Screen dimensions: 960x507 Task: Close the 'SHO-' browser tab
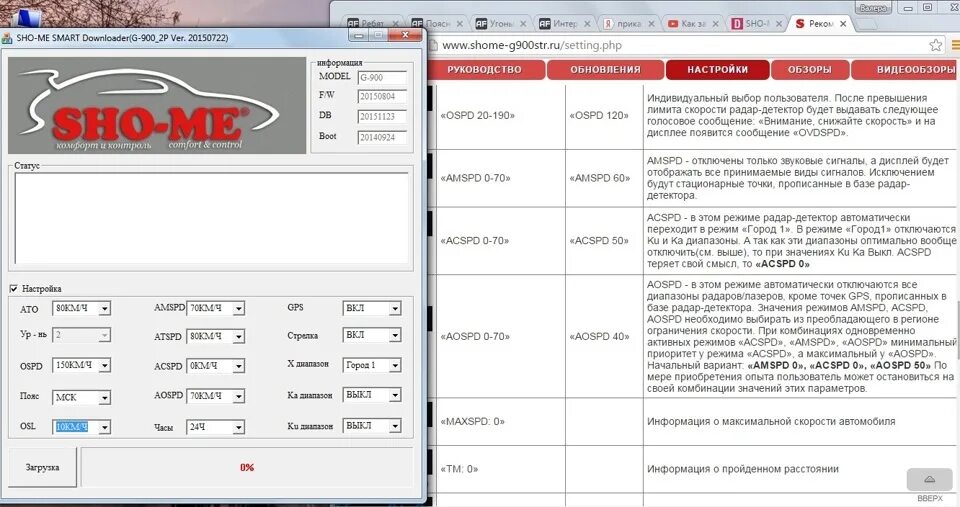[x=779, y=24]
